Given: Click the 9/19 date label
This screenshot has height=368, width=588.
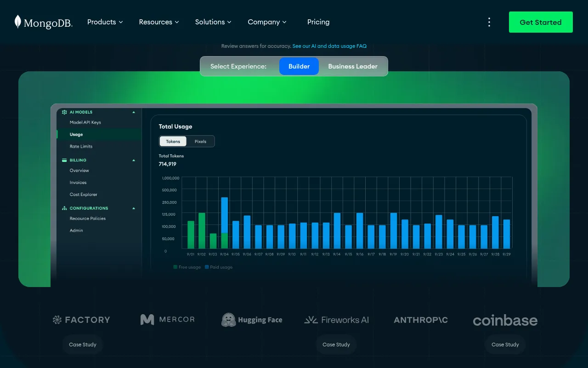Looking at the screenshot, I should click(393, 254).
